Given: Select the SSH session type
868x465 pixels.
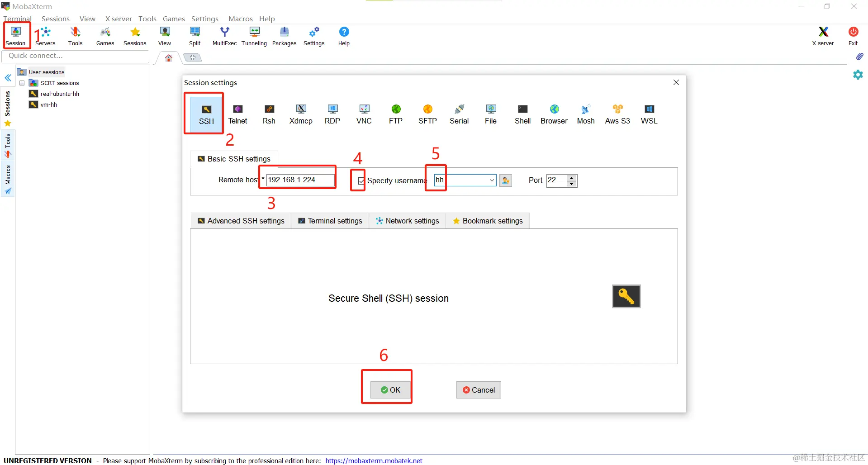Looking at the screenshot, I should (x=206, y=114).
